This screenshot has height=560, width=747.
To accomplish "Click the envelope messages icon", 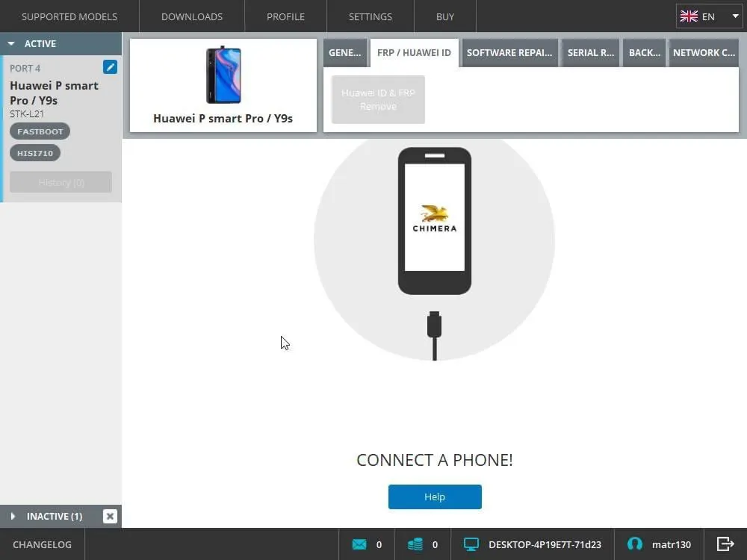I will (x=359, y=544).
